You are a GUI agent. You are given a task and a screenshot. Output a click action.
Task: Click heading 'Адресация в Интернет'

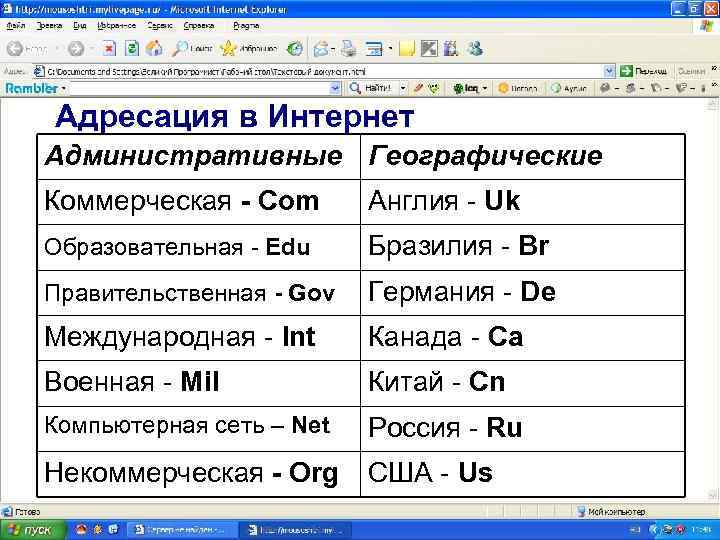tap(235, 116)
